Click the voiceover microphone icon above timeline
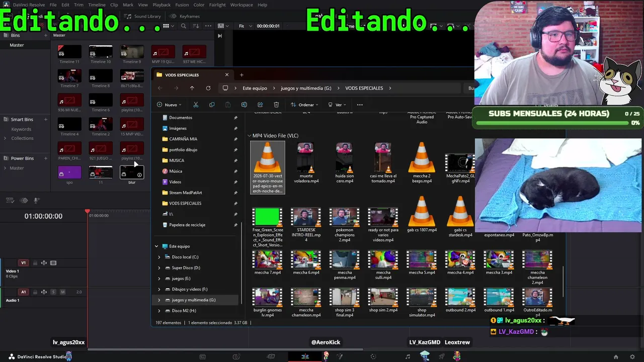The width and height of the screenshot is (644, 362). [37, 200]
